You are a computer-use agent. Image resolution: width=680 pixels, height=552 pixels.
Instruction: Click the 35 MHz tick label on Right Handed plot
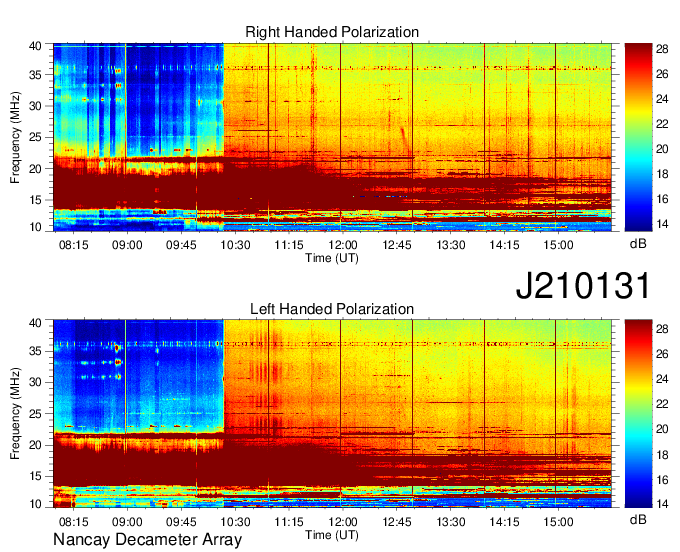36,75
